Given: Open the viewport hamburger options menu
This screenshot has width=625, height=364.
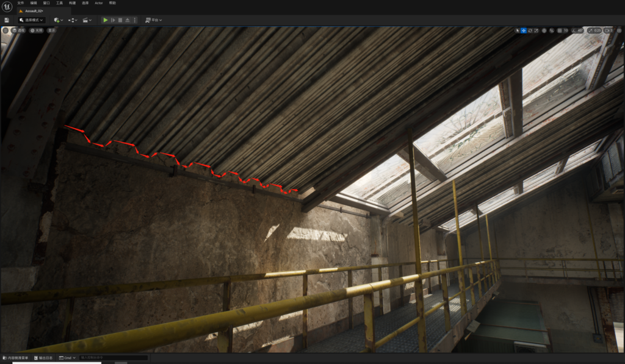Looking at the screenshot, I should 5,30.
